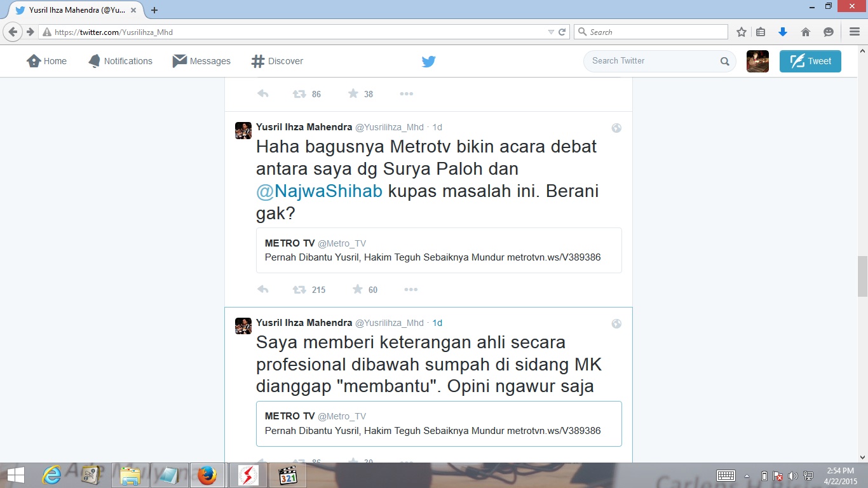868x488 pixels.
Task: Click the Twitter bird logo in navbar
Action: click(x=428, y=62)
